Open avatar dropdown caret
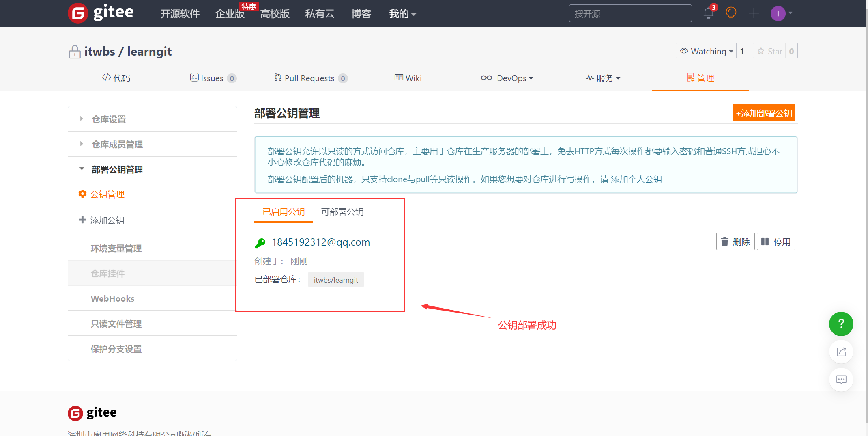This screenshot has width=868, height=436. (x=790, y=13)
